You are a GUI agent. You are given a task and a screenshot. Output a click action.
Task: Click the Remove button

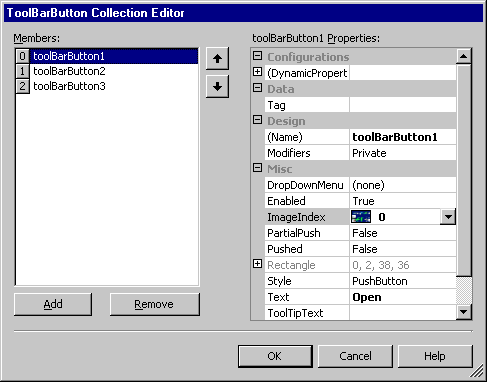pyautogui.click(x=155, y=304)
